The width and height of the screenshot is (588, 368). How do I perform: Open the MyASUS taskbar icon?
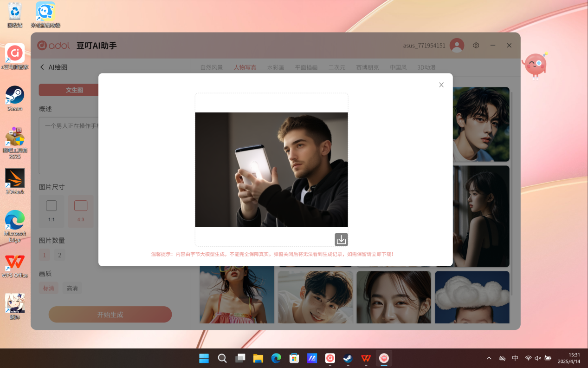click(312, 358)
